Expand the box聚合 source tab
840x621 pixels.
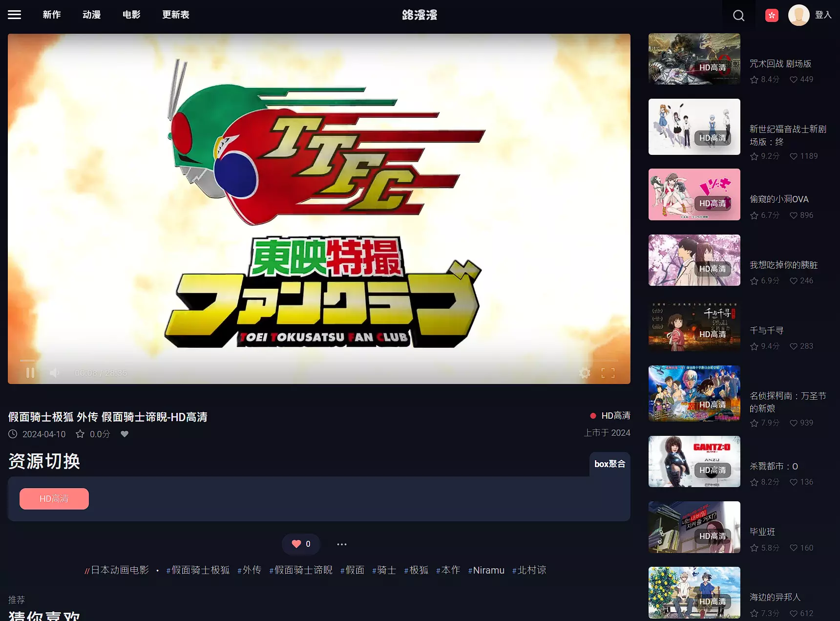coord(609,464)
